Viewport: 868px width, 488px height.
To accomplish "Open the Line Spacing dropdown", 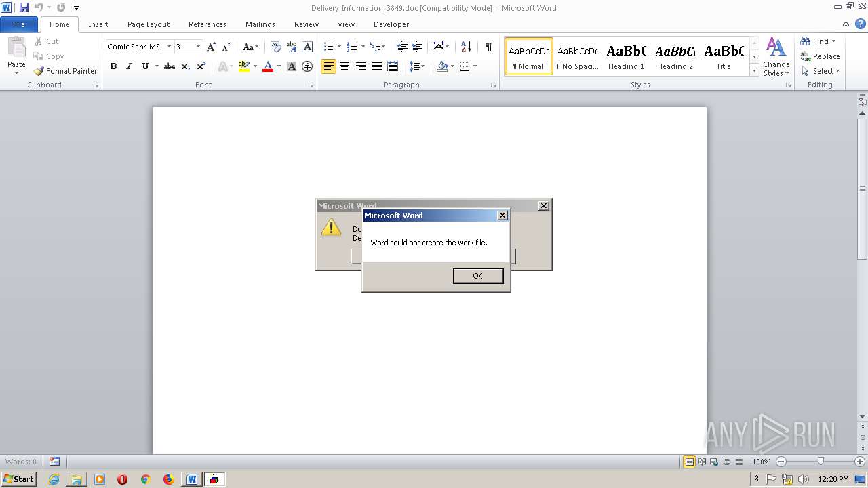I will point(416,66).
